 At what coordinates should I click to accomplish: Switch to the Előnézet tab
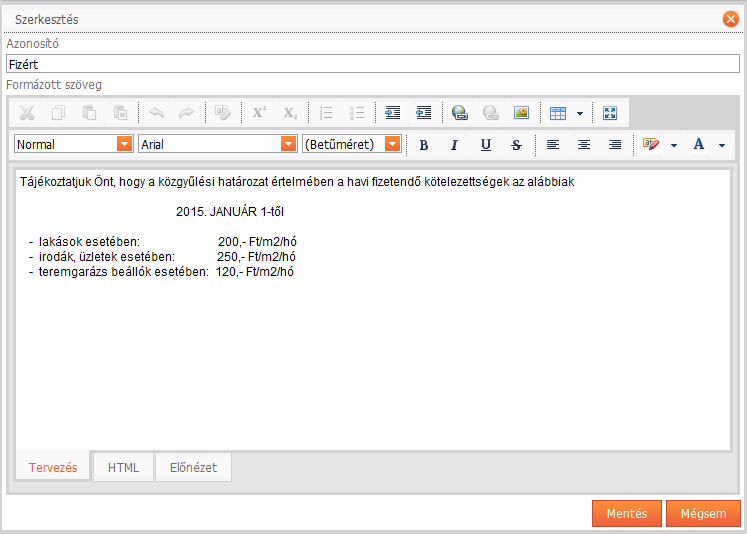193,467
